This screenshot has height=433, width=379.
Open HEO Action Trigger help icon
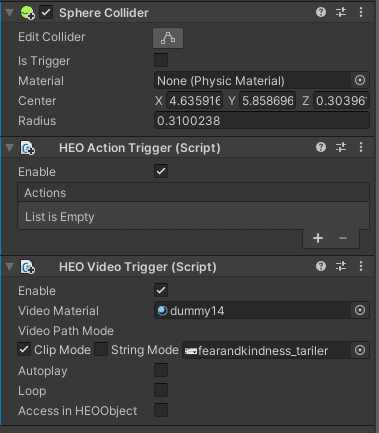point(321,147)
